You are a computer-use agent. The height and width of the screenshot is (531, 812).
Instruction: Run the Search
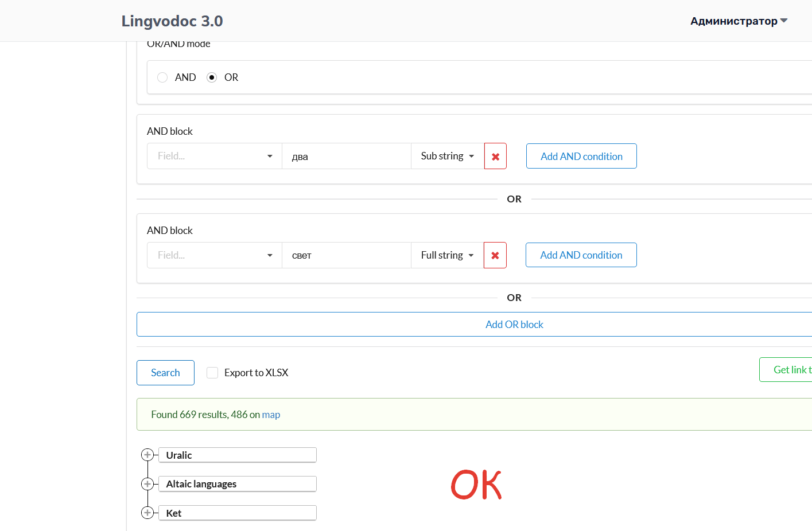[x=165, y=372]
